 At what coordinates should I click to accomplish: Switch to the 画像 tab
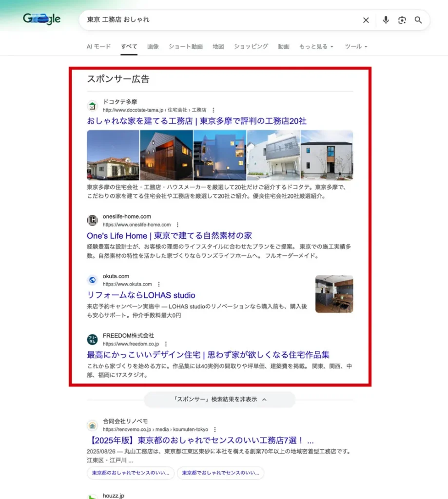point(153,47)
